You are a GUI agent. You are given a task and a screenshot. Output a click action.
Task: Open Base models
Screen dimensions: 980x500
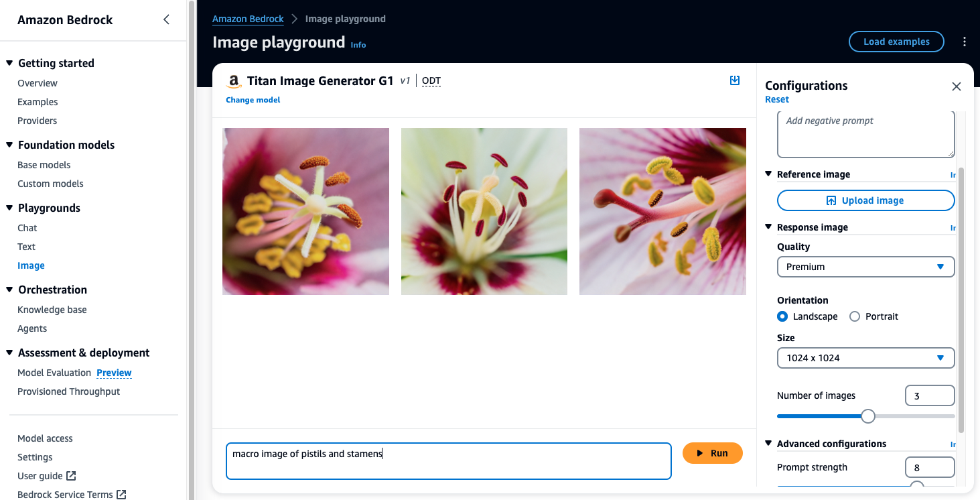click(x=44, y=165)
